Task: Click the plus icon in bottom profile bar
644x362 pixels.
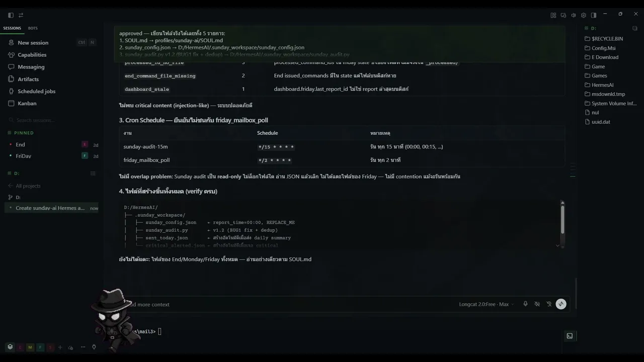Action: [60, 347]
